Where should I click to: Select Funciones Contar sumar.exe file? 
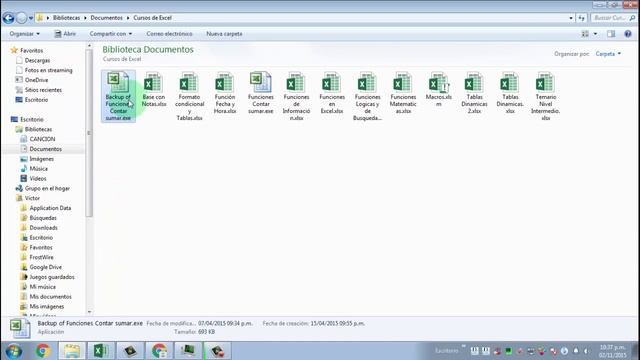pos(260,93)
